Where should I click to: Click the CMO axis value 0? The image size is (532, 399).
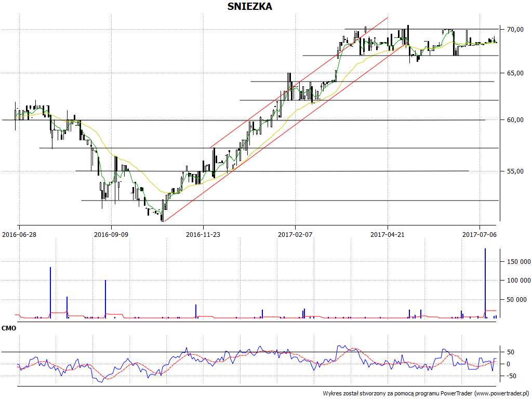pyautogui.click(x=508, y=364)
